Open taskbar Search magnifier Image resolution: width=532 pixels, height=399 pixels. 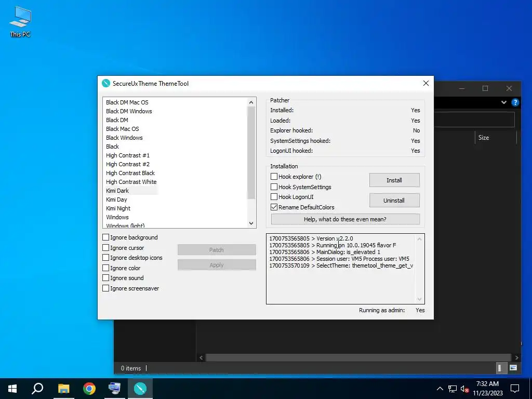click(x=37, y=389)
